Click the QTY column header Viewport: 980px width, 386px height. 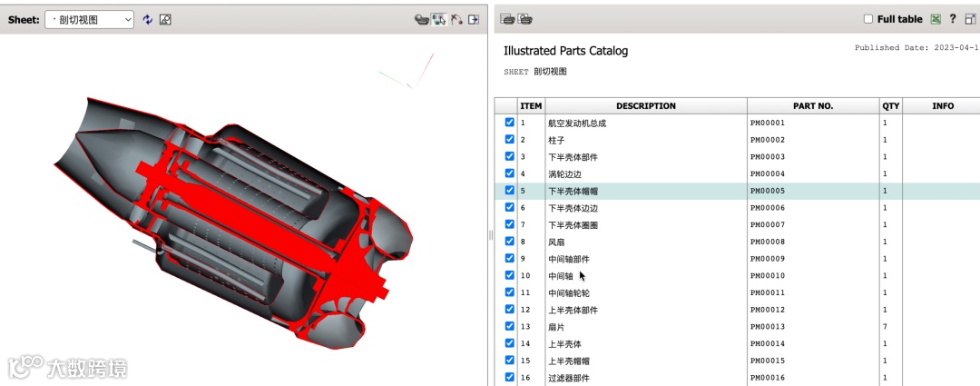click(891, 105)
